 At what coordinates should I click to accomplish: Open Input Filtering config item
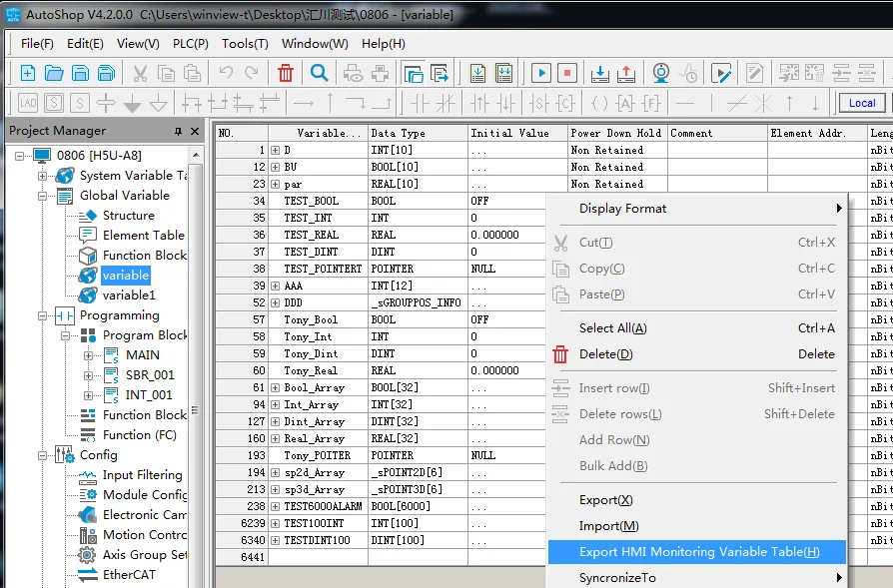[143, 475]
